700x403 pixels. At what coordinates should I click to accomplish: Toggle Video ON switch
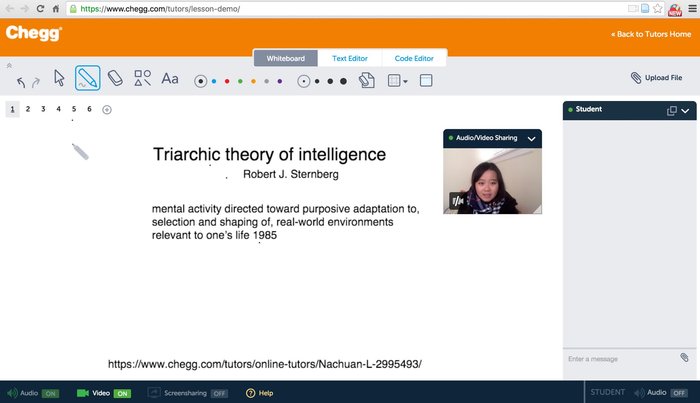click(x=122, y=394)
